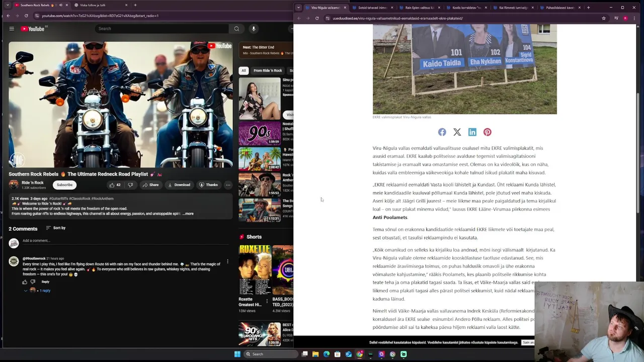The image size is (644, 362).
Task: Open more actions menu under video
Action: [x=228, y=185]
